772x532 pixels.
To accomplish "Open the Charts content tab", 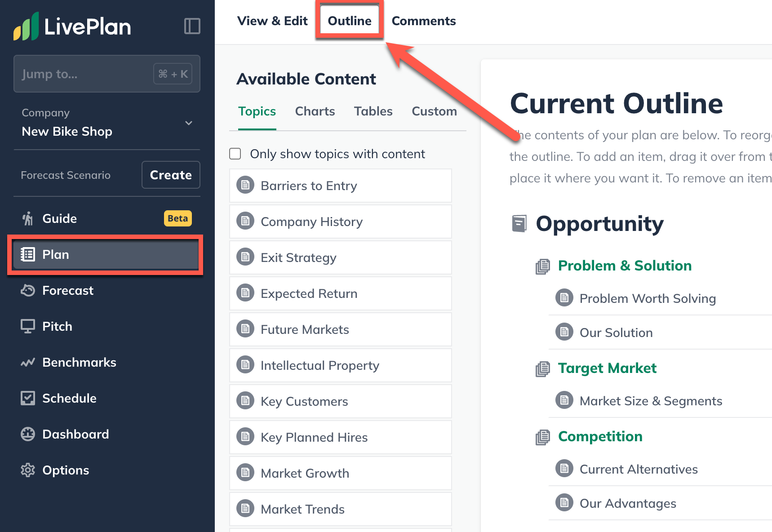I will coord(315,111).
